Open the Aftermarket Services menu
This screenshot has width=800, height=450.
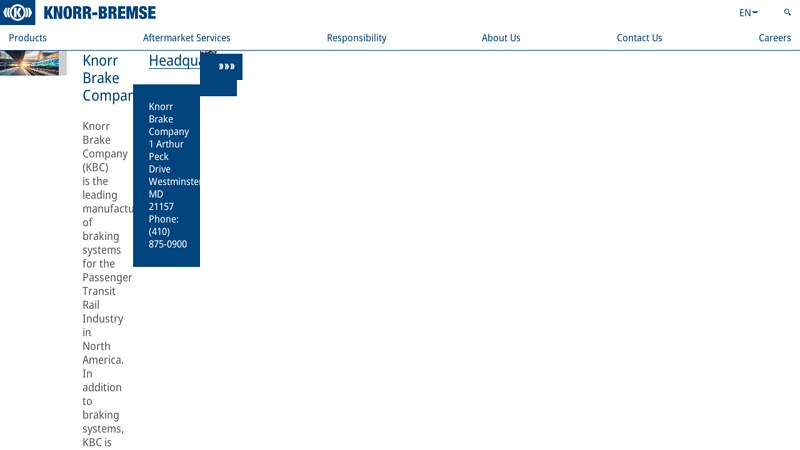click(x=186, y=38)
